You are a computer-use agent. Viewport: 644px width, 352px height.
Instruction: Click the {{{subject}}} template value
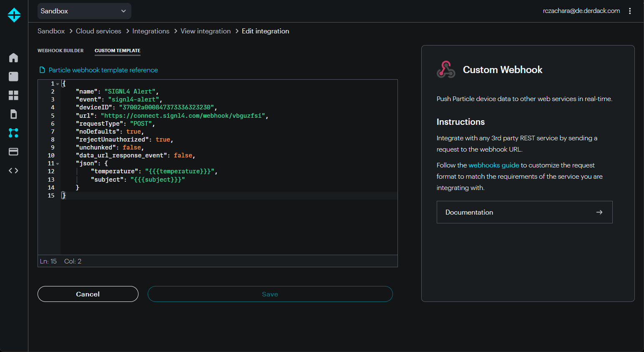click(157, 180)
